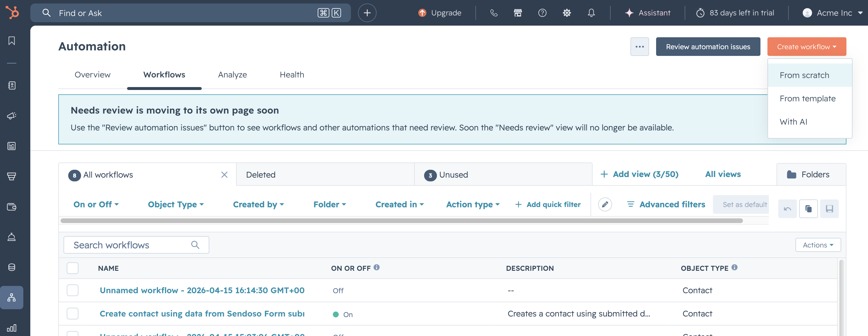Image resolution: width=868 pixels, height=336 pixels.
Task: Choose From template in Create workflow menu
Action: click(x=809, y=98)
